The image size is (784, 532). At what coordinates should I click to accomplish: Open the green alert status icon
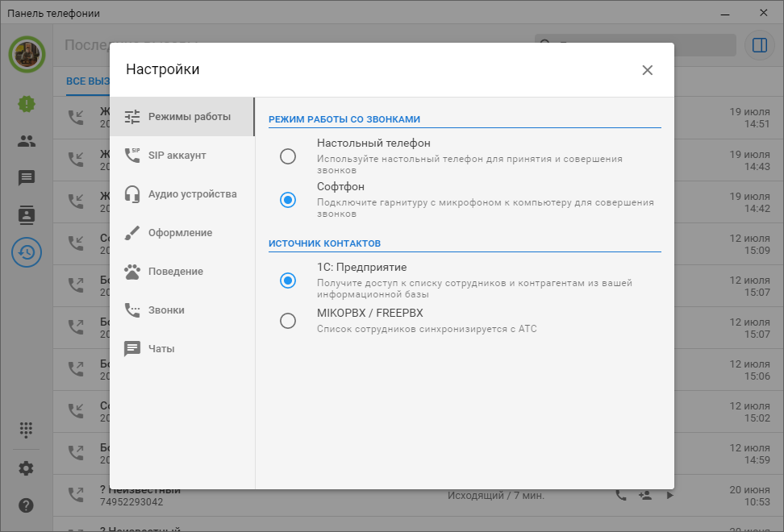point(27,103)
